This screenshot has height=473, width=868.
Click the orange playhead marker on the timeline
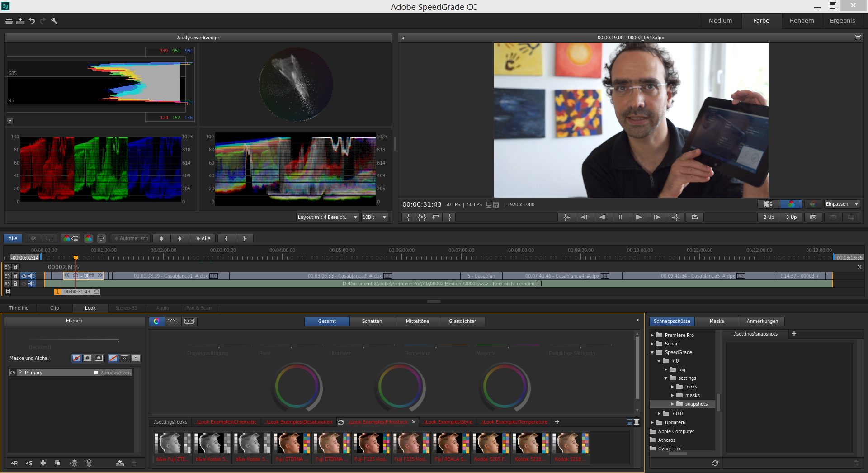(x=75, y=258)
